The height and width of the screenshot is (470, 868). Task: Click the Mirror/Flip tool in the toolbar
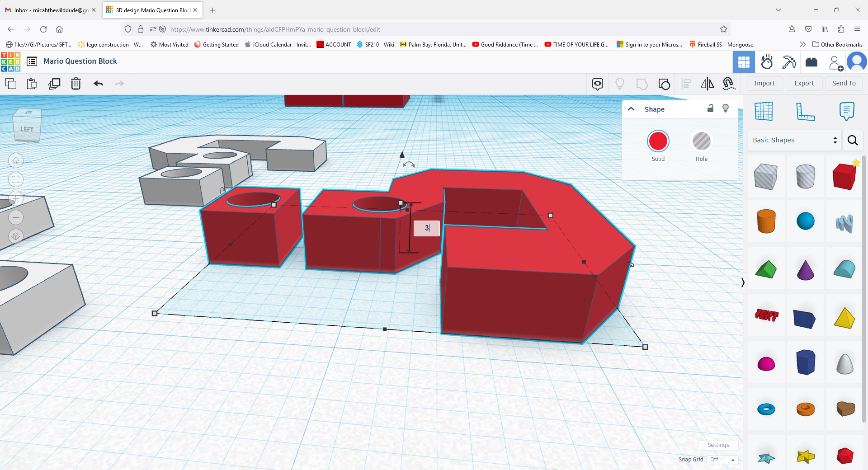coord(707,84)
